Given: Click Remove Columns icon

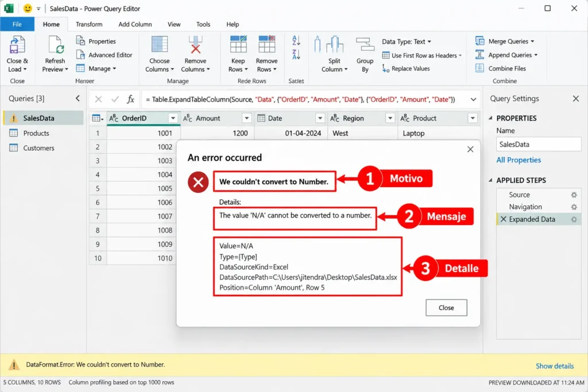Looking at the screenshot, I should (x=195, y=44).
